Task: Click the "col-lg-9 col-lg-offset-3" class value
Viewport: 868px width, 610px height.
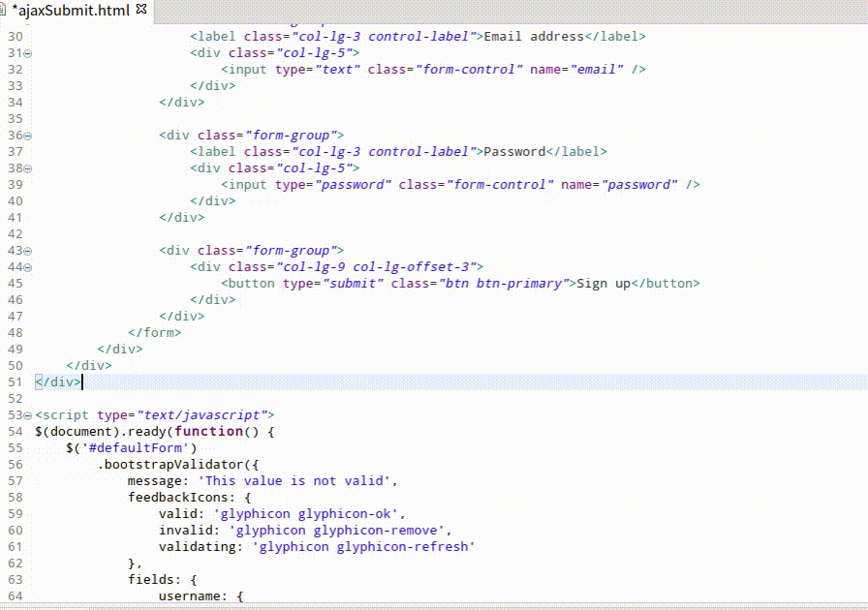Action: click(379, 267)
